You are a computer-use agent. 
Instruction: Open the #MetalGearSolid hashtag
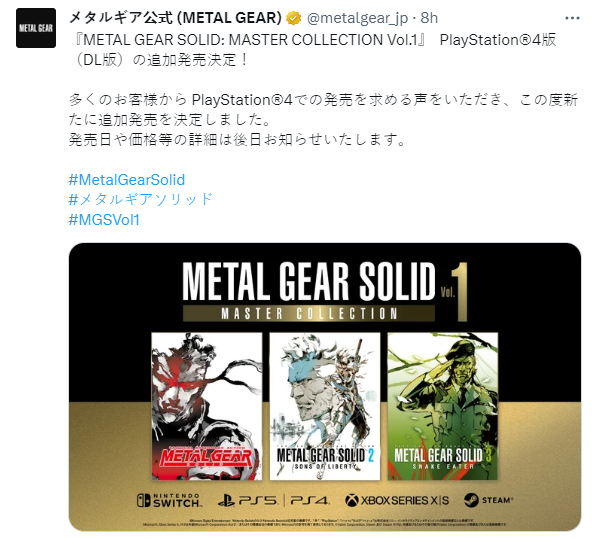click(127, 180)
